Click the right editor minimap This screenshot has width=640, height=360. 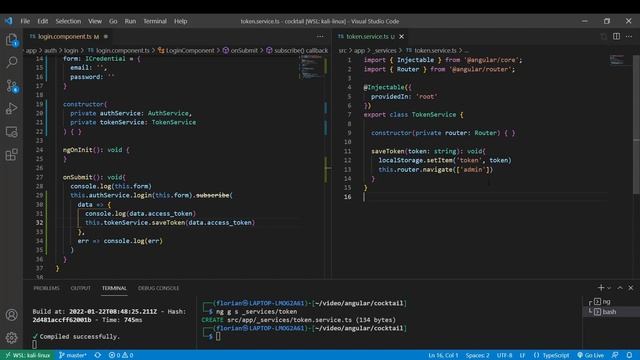(x=617, y=60)
